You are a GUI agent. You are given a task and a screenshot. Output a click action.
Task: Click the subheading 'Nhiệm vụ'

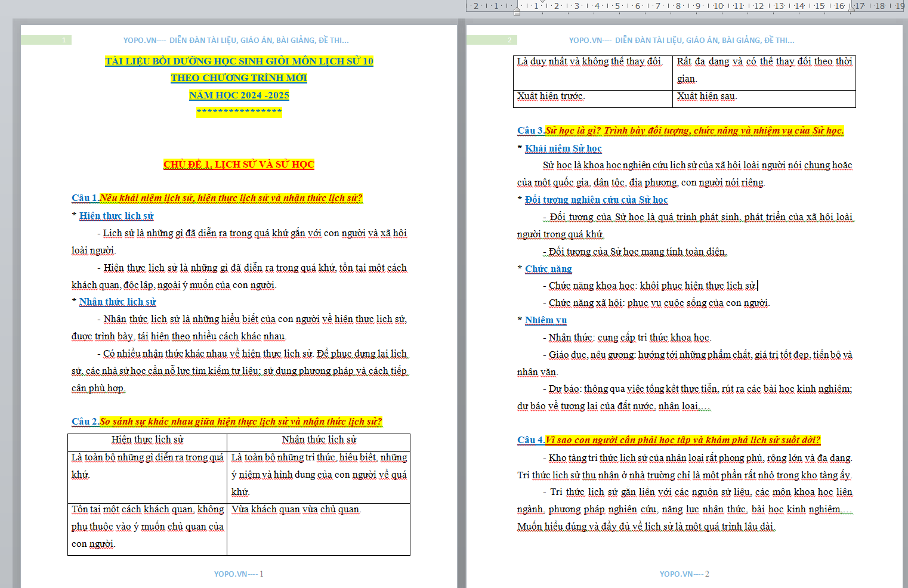(546, 320)
